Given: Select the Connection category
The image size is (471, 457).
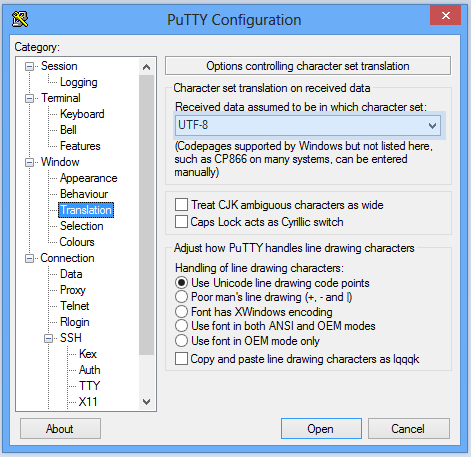Looking at the screenshot, I should pyautogui.click(x=67, y=258).
